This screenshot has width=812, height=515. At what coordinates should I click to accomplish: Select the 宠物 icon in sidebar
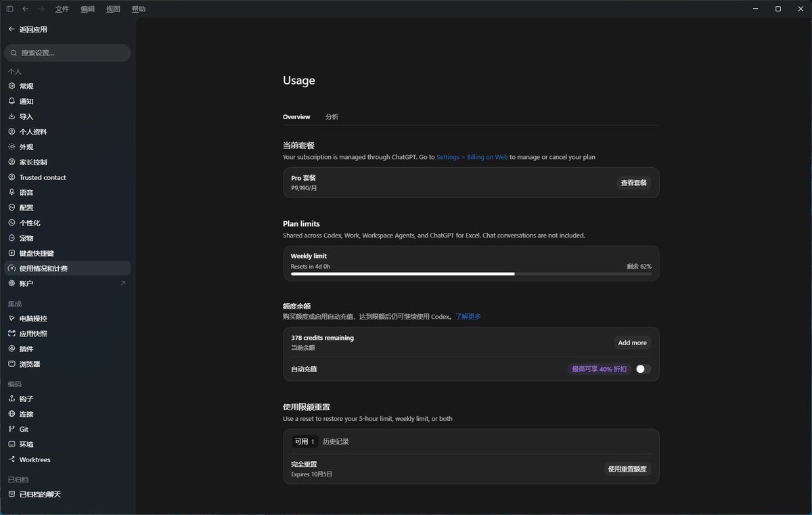pyautogui.click(x=12, y=238)
